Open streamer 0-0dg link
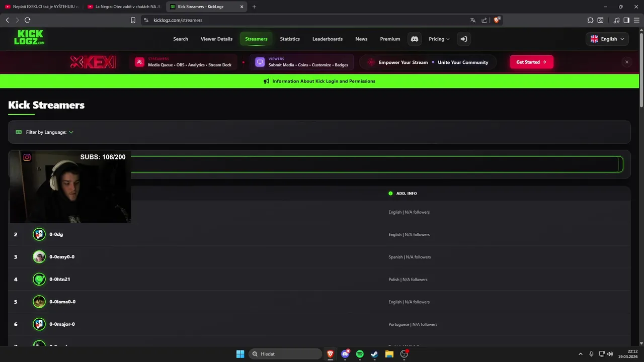The width and height of the screenshot is (644, 362). coord(56,234)
